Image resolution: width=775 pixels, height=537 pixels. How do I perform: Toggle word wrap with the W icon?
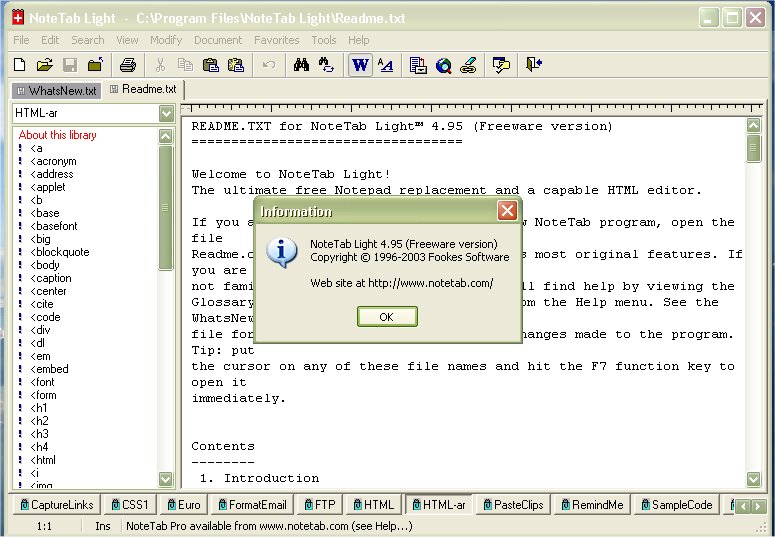(360, 65)
